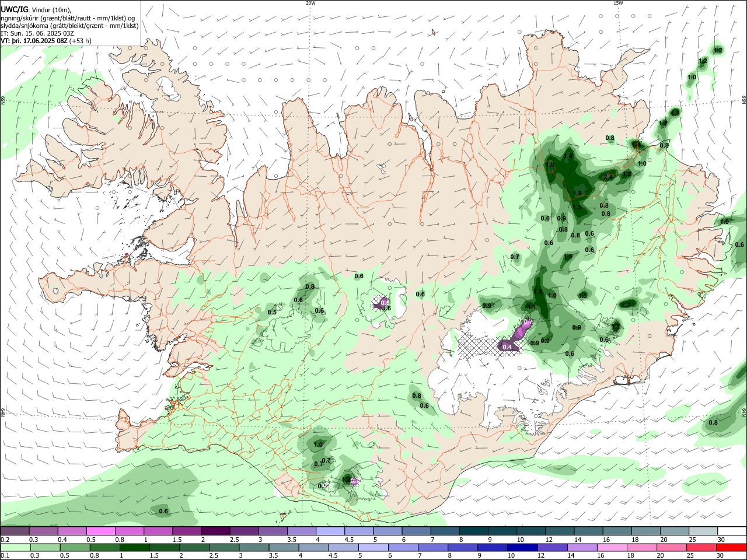Pick the bright magenta 0.5 snow swatch
747x560 pixels.
(x=100, y=531)
